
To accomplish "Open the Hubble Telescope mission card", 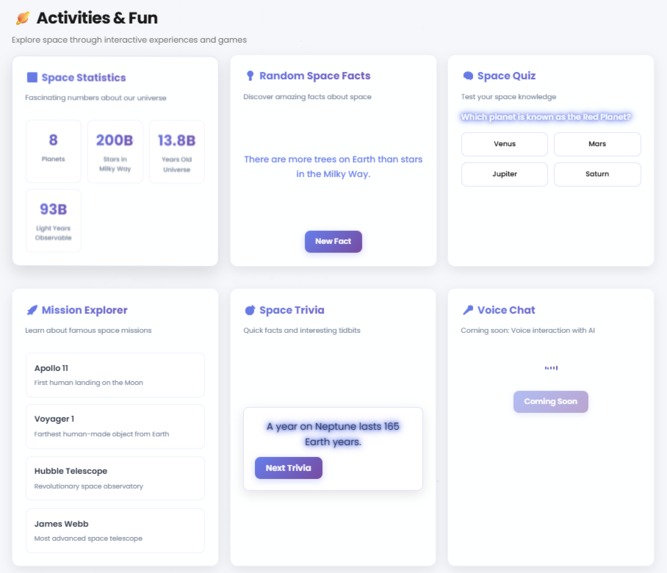I will click(115, 478).
